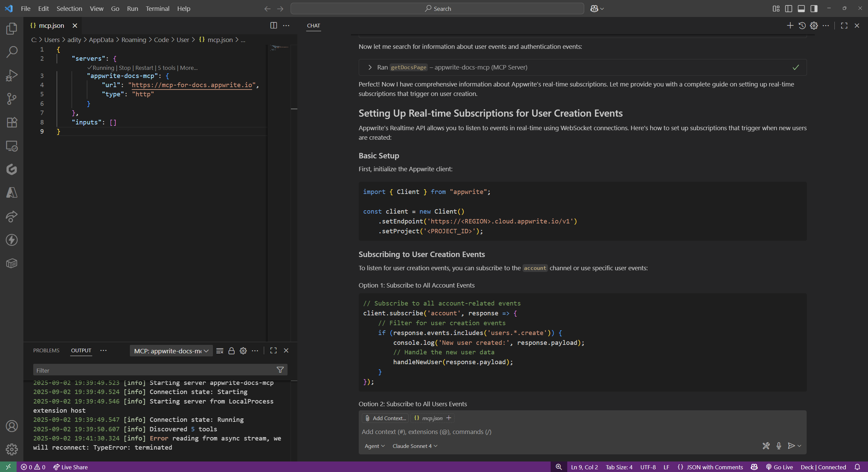Open Agent mode dropdown
Screen dimensions: 868x472
tap(375, 446)
